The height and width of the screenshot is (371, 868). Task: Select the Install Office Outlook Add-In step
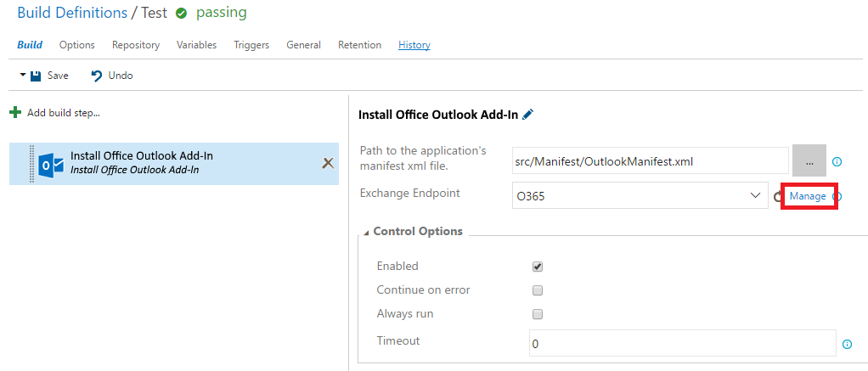click(x=174, y=163)
